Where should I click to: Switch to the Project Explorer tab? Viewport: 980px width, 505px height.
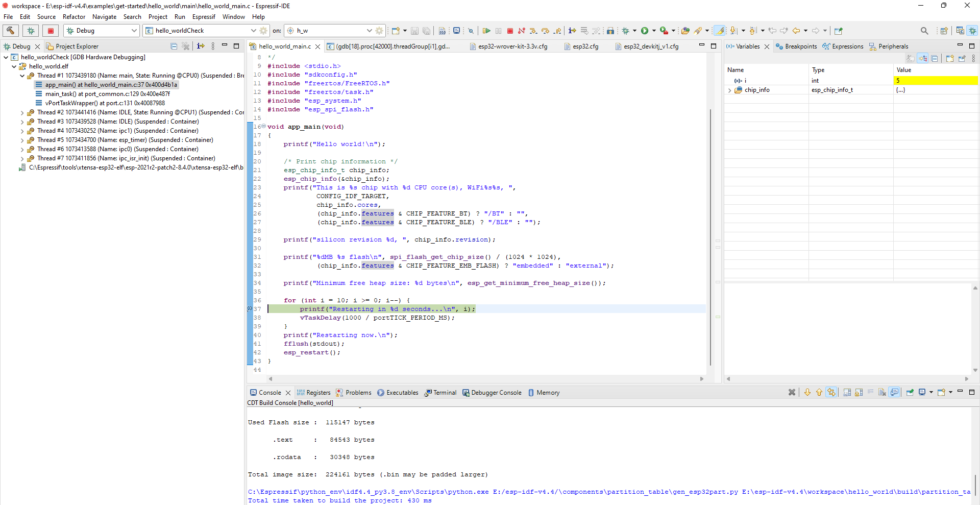[72, 46]
